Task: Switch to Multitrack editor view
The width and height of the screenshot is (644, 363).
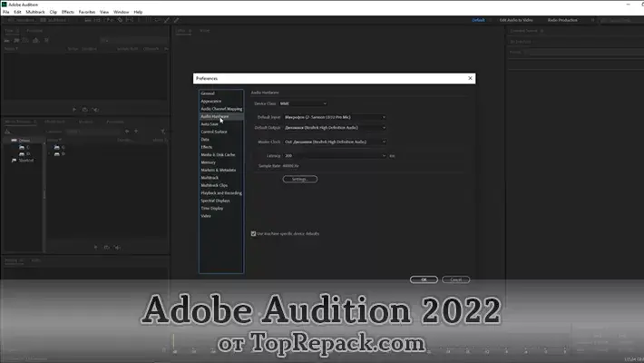Action: coord(54,20)
